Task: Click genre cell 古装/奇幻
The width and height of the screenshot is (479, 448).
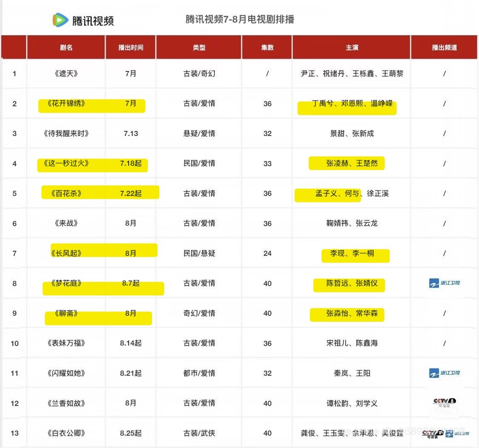Action: point(199,74)
